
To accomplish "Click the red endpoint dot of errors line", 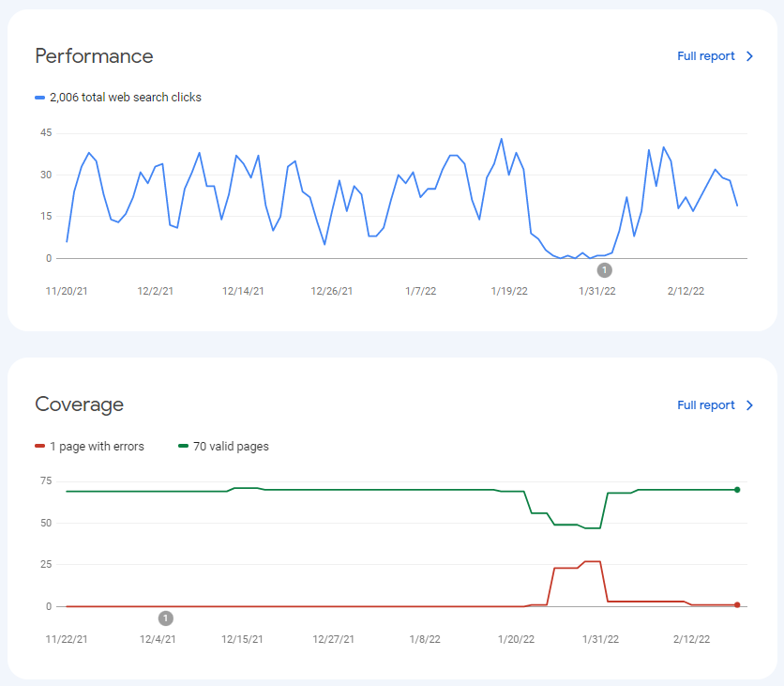I will 737,605.
